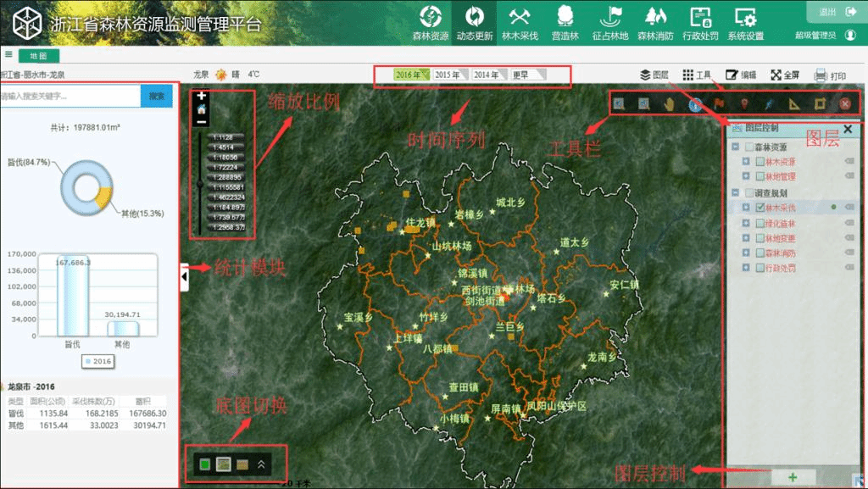This screenshot has width=868, height=489.
Task: Click the blue 搜索 search button
Action: [x=157, y=96]
